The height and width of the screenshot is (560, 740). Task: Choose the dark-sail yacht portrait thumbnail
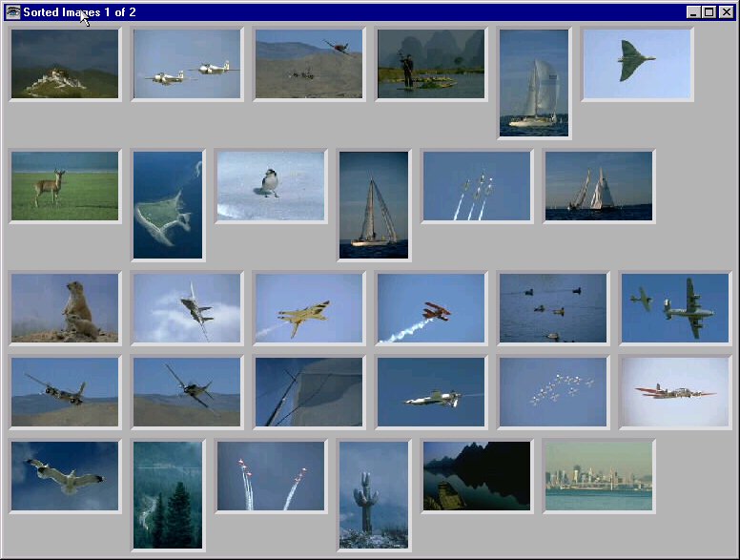tap(374, 205)
